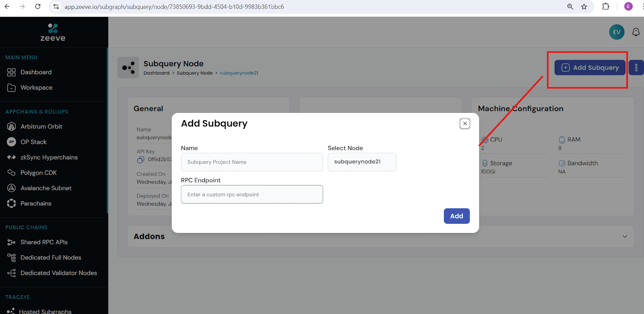Open the Workspace menu item
Screen dimensions: 644x314
point(36,87)
